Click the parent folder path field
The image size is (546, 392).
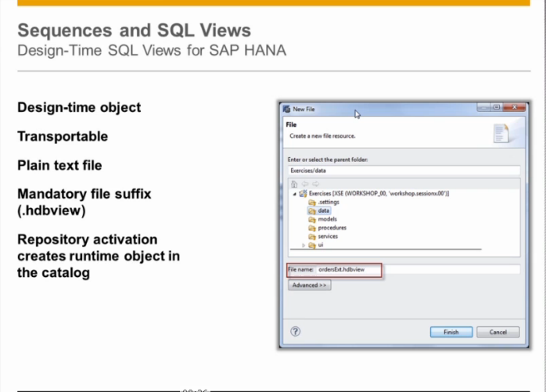tap(404, 171)
